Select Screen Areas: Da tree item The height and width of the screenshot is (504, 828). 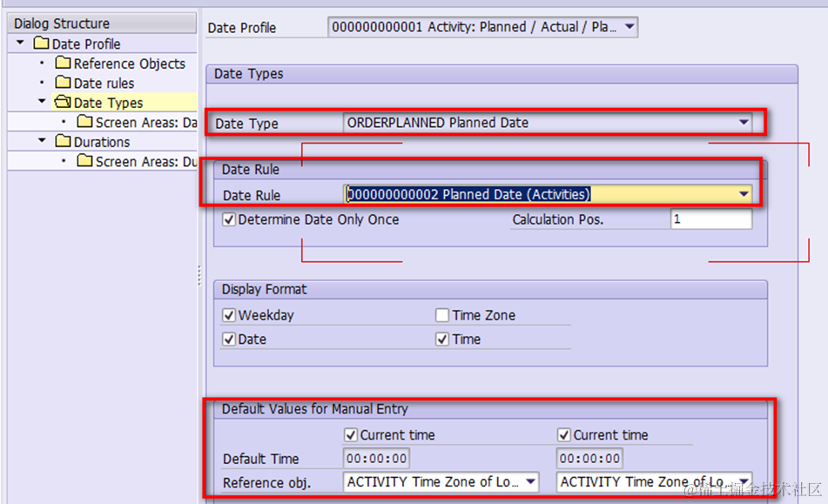click(146, 123)
